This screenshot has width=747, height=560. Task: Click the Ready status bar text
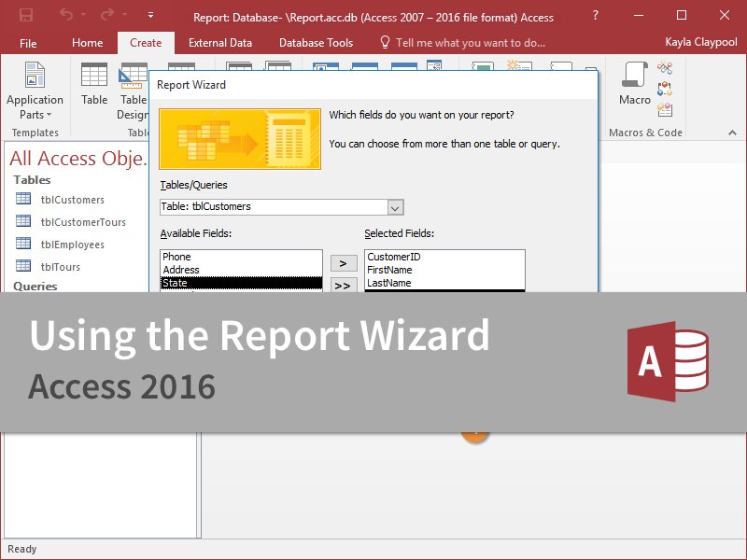pos(21,549)
